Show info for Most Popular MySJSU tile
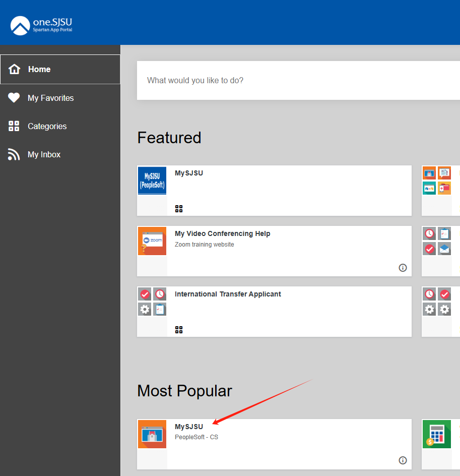460x476 pixels. [403, 460]
